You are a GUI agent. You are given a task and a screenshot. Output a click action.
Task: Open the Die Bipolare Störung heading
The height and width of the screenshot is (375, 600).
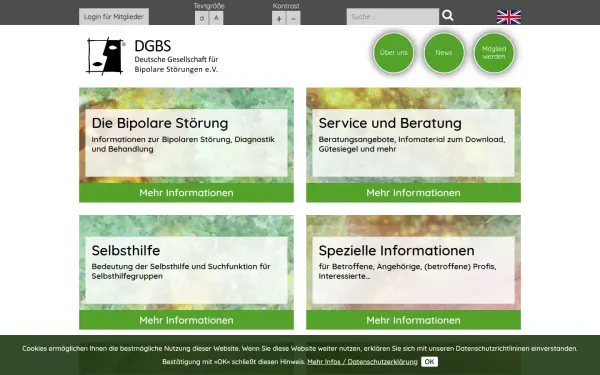click(x=160, y=123)
